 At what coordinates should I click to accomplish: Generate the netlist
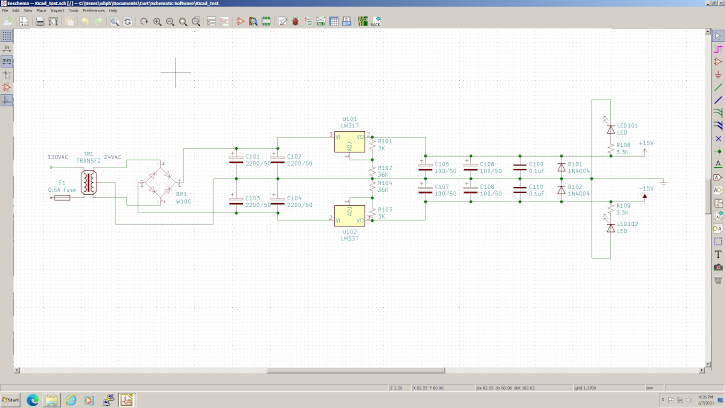[x=321, y=21]
